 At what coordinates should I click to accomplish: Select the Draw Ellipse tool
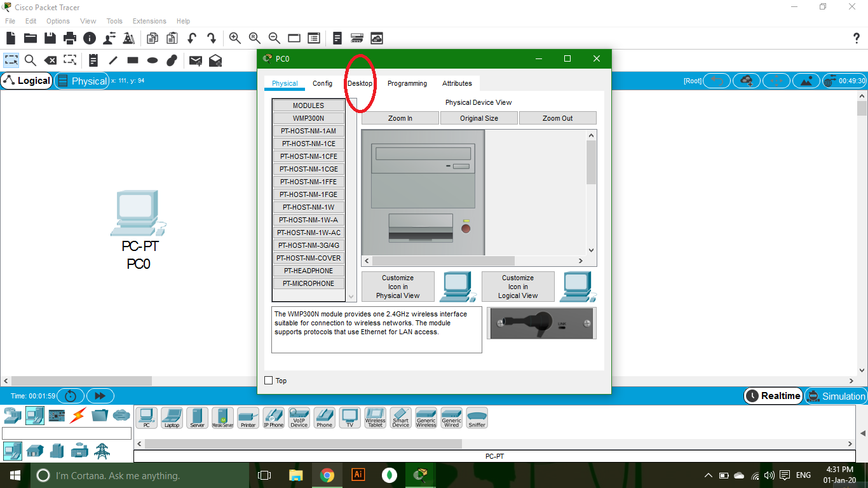point(153,60)
